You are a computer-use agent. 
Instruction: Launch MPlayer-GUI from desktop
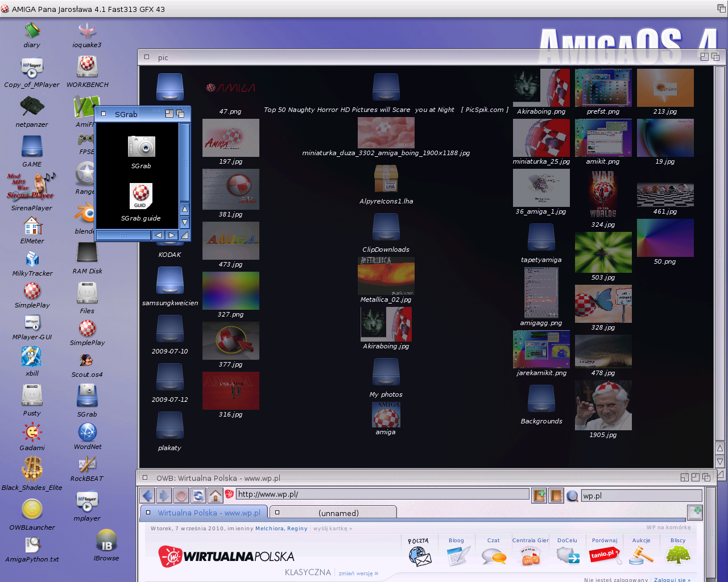click(x=32, y=323)
